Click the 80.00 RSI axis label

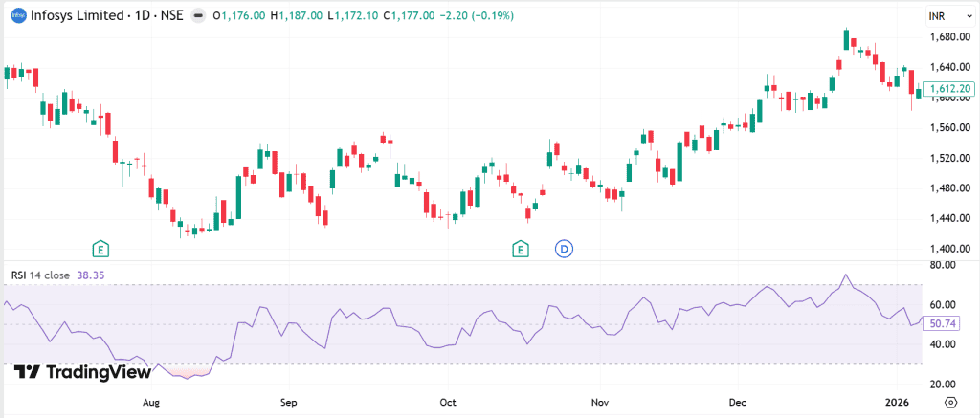(943, 265)
